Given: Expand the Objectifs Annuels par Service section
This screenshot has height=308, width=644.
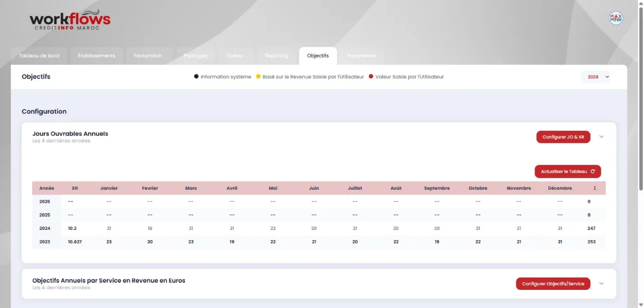Looking at the screenshot, I should (601, 284).
